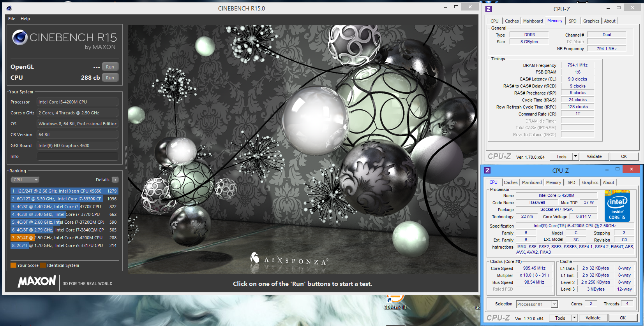Click Validate in upper CPU-Z window

pyautogui.click(x=594, y=156)
